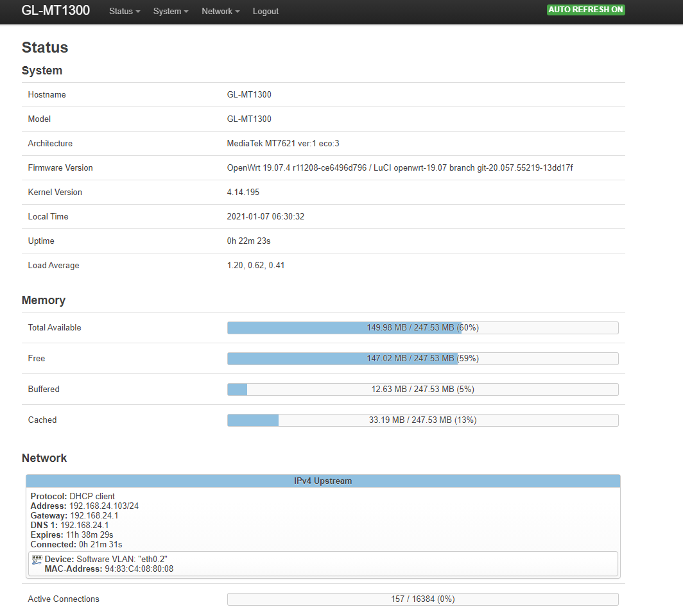
Task: Click the Protocol DHCP client text
Action: (x=73, y=497)
